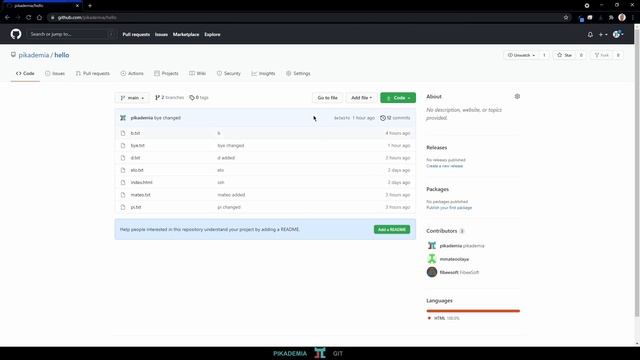The width and height of the screenshot is (640, 360).
Task: Open the hello repository link
Action: click(62, 55)
